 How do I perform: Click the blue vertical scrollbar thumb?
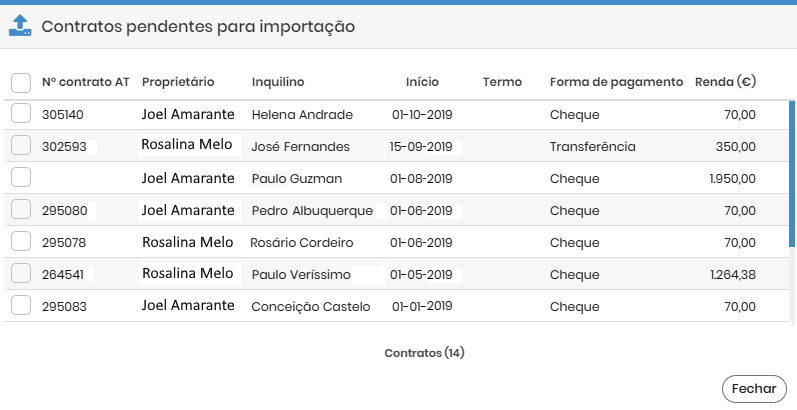click(x=792, y=174)
